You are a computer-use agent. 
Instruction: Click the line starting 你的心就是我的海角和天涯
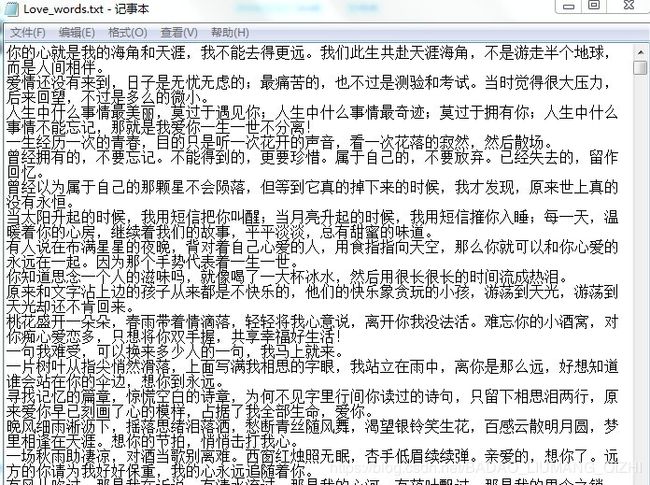click(x=309, y=53)
